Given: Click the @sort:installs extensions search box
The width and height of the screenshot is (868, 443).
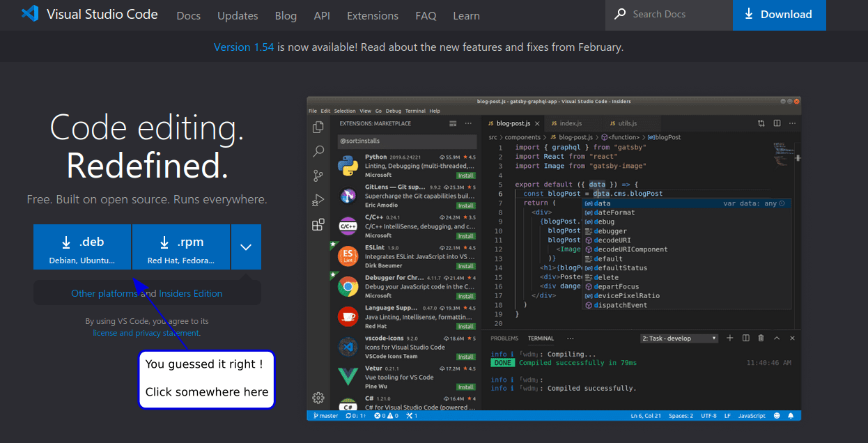Looking at the screenshot, I should [408, 141].
